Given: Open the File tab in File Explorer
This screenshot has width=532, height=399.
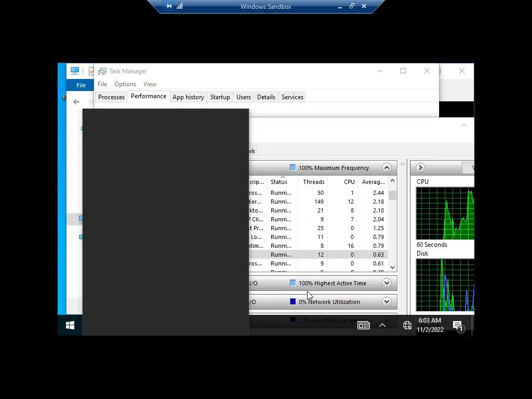Looking at the screenshot, I should point(81,85).
